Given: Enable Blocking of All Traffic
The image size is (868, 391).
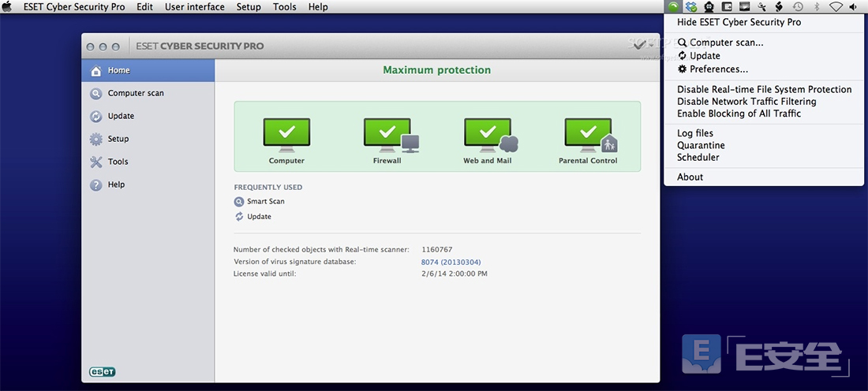Looking at the screenshot, I should click(764, 114).
